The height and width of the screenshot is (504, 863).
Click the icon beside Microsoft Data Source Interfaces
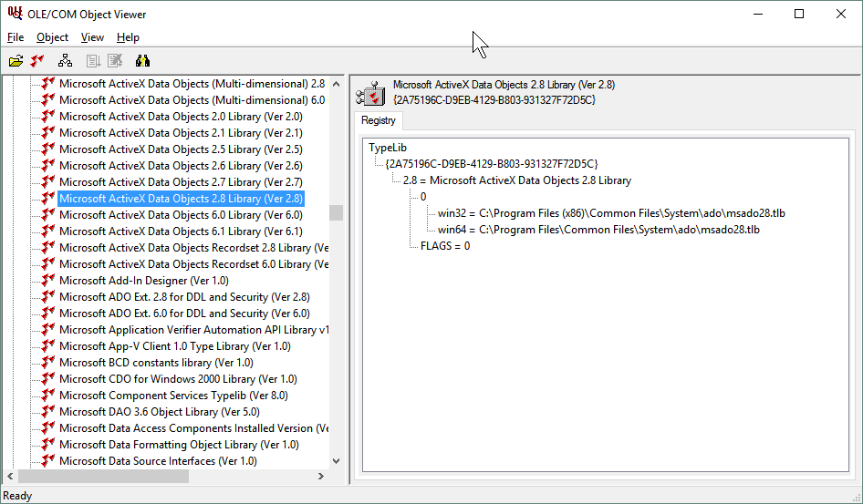pos(48,460)
